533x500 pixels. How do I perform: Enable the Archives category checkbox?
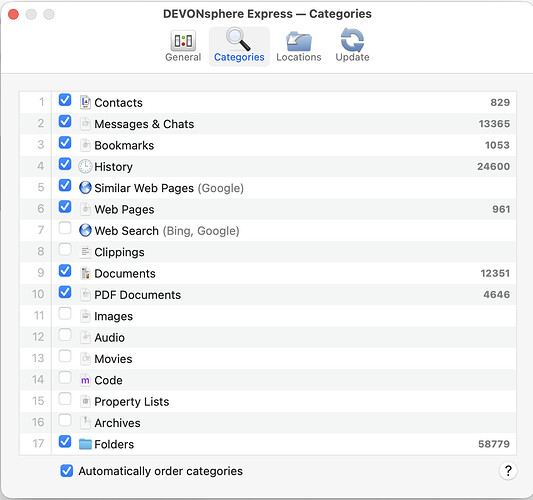coord(65,420)
